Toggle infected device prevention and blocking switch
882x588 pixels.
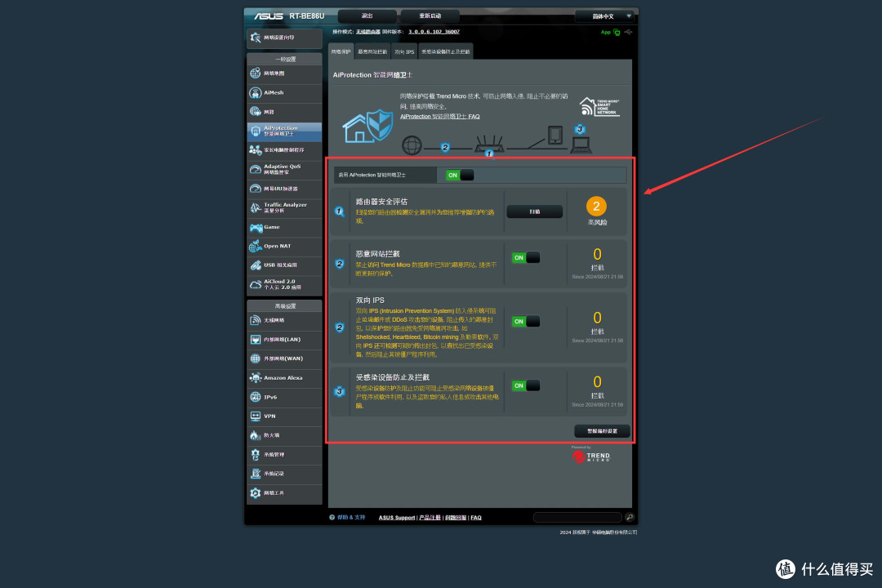525,385
